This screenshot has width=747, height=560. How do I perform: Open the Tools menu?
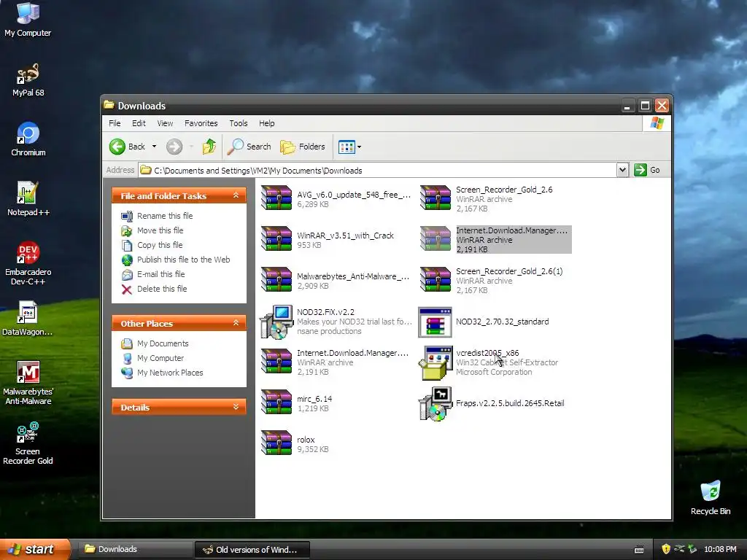pos(239,123)
